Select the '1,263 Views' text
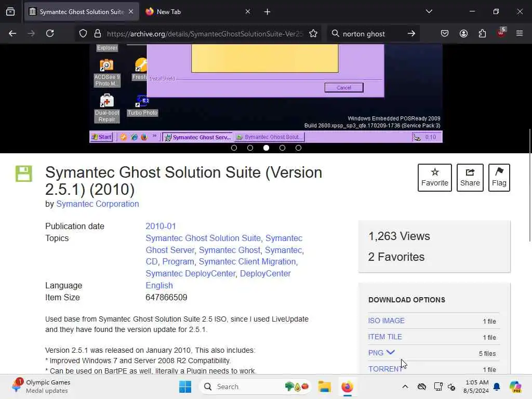Image resolution: width=532 pixels, height=399 pixels. 399,236
